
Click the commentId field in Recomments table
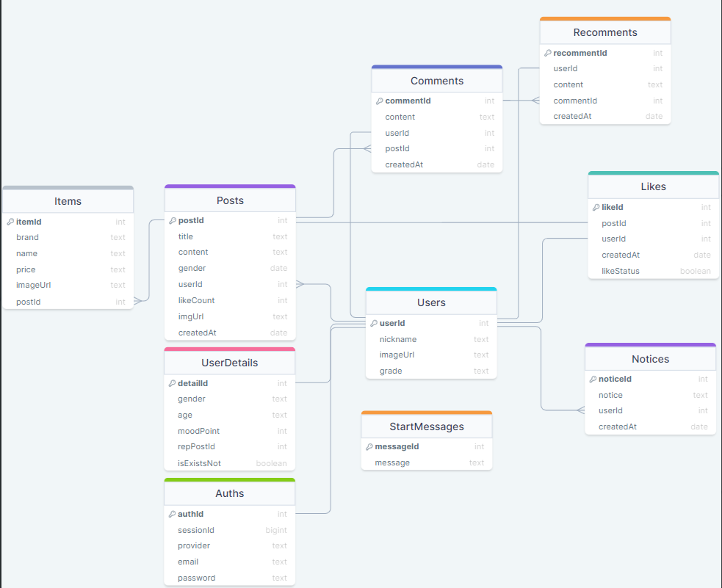click(x=605, y=101)
